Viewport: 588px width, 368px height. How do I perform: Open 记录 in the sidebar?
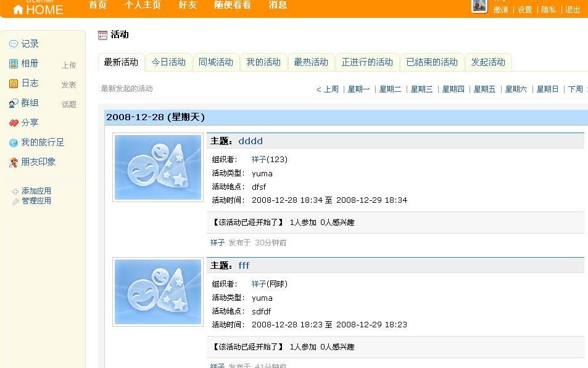coord(30,44)
